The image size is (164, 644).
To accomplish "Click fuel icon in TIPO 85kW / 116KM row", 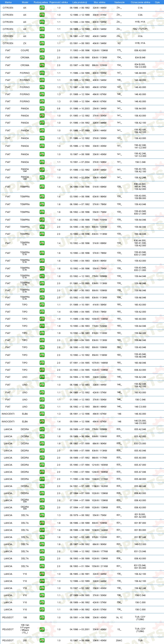I will point(42,355).
